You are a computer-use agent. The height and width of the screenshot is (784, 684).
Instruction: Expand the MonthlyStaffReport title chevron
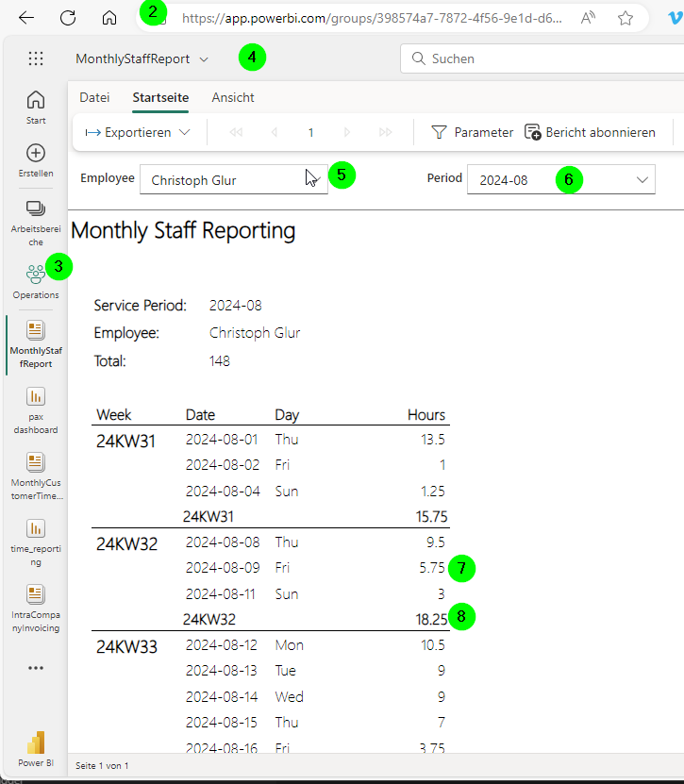[x=204, y=59]
